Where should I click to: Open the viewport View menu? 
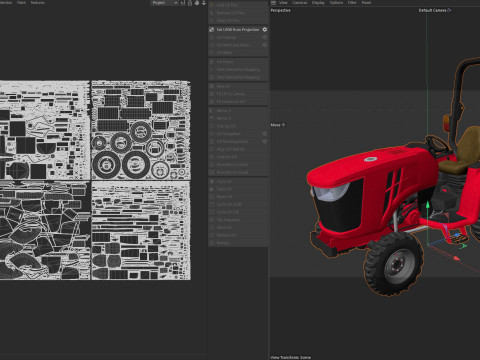click(283, 3)
